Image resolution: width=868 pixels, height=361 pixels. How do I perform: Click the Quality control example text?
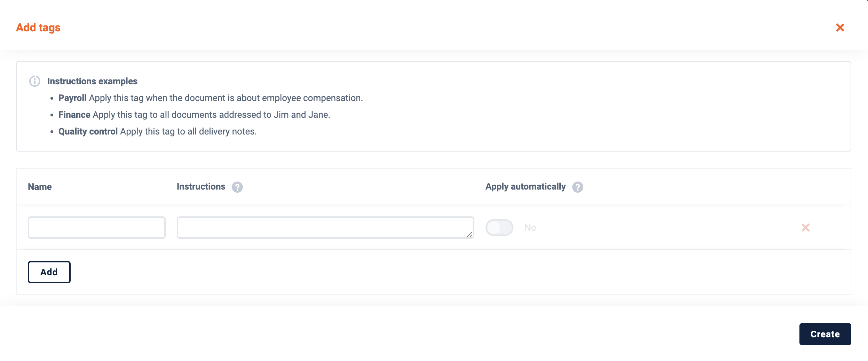157,131
